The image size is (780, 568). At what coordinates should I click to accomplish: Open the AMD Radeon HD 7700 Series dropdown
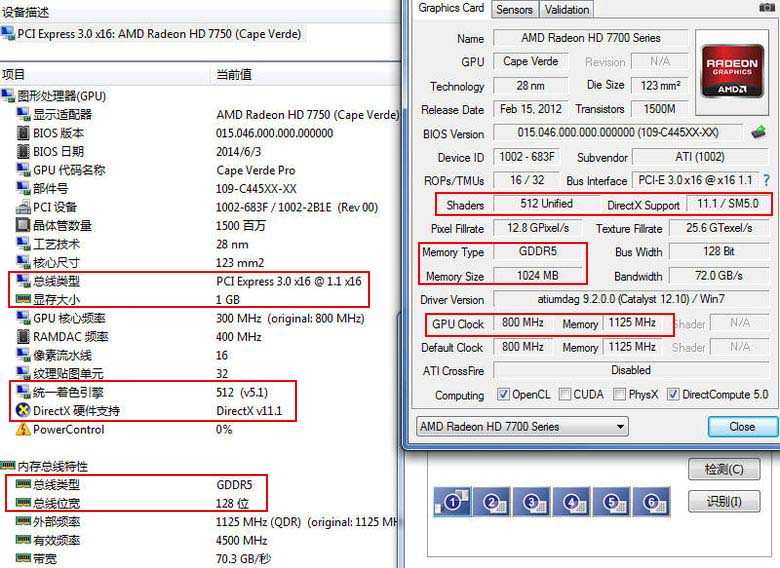pos(522,427)
